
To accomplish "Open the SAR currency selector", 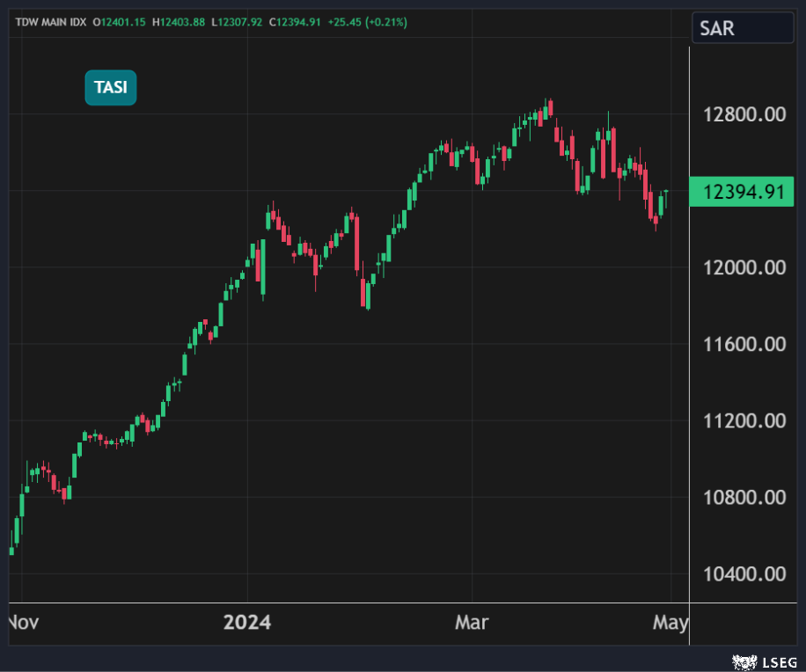I will pos(742,28).
